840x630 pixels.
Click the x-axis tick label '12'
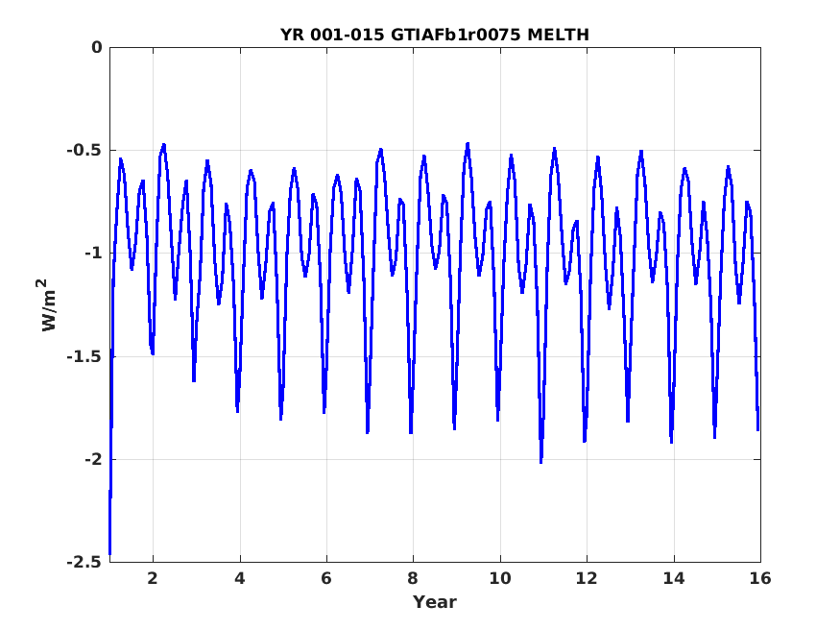[587, 578]
